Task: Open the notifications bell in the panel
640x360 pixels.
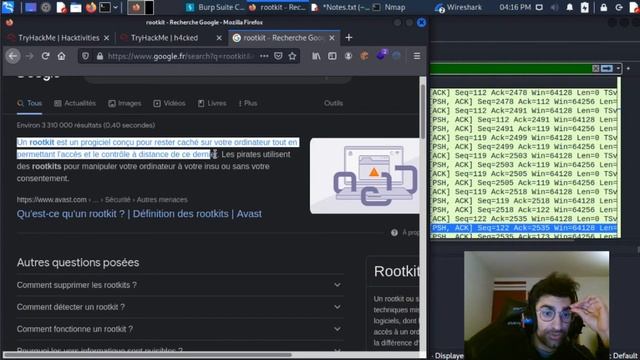Action: point(569,7)
